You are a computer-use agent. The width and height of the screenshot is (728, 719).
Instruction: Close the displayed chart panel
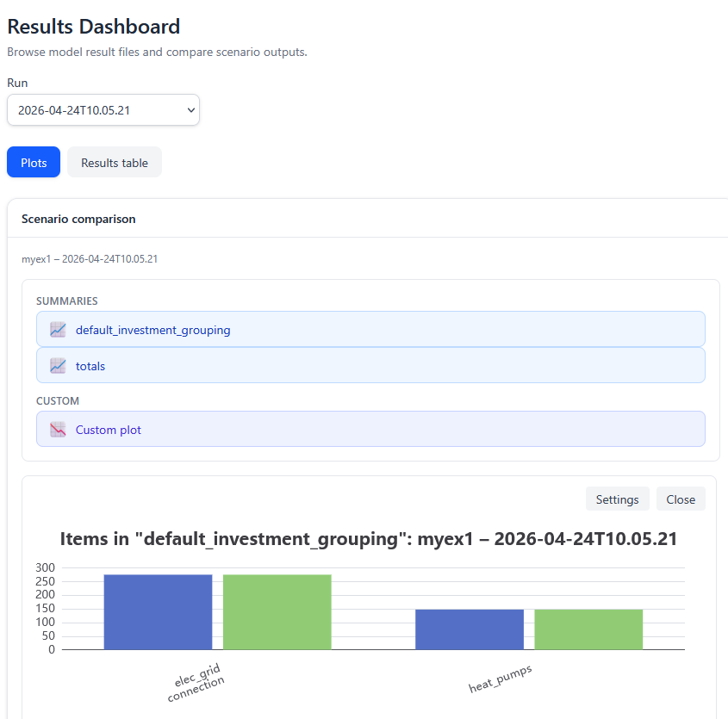[x=681, y=499]
